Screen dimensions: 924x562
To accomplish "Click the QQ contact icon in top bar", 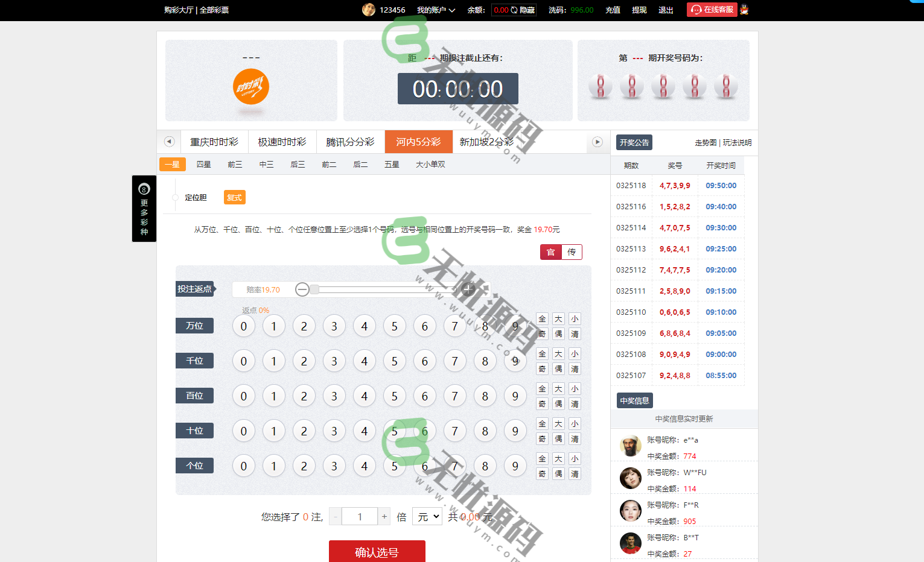I will point(744,10).
